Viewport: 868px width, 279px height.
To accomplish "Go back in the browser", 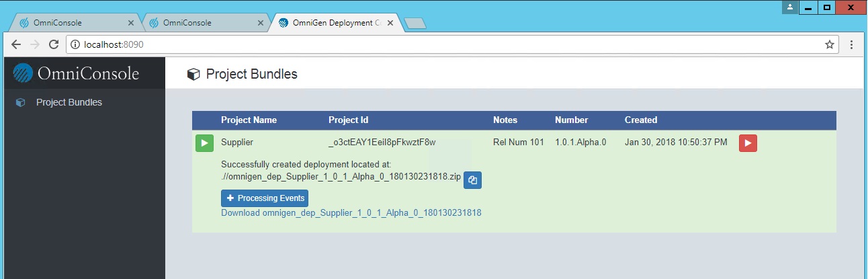I will click(16, 44).
